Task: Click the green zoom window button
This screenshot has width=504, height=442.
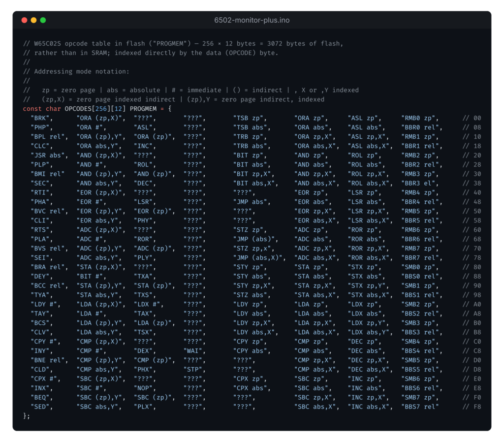Action: click(43, 20)
